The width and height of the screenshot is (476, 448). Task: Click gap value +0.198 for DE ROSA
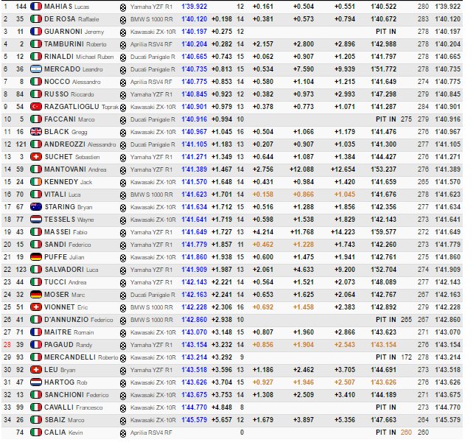[x=222, y=19]
